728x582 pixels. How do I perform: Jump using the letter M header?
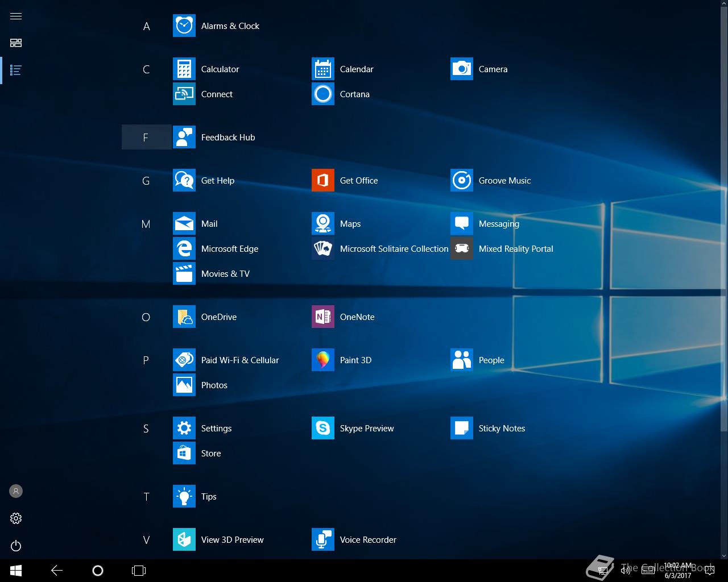(x=146, y=224)
